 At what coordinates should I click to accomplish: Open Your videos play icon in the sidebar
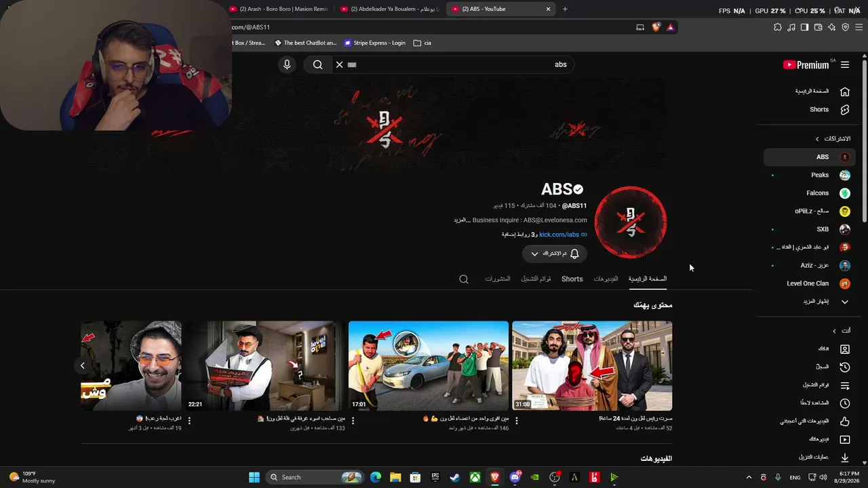click(845, 439)
